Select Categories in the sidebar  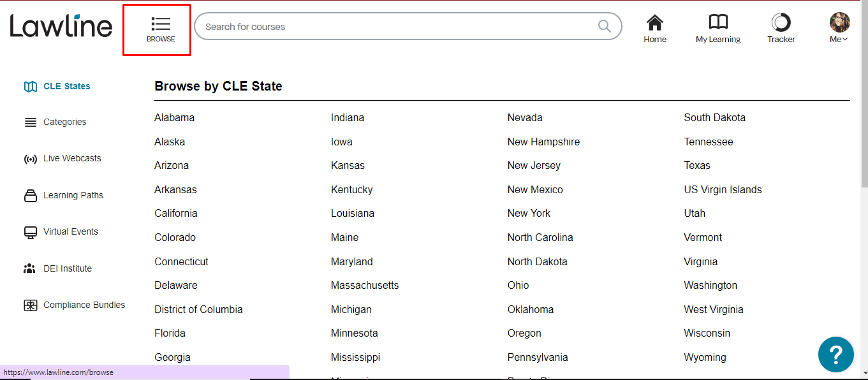(64, 122)
